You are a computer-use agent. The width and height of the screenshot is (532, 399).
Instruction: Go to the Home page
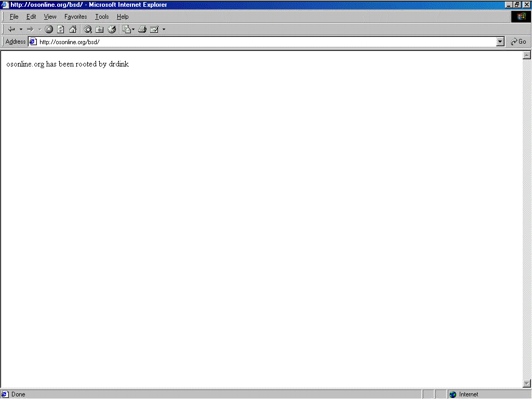(x=73, y=29)
